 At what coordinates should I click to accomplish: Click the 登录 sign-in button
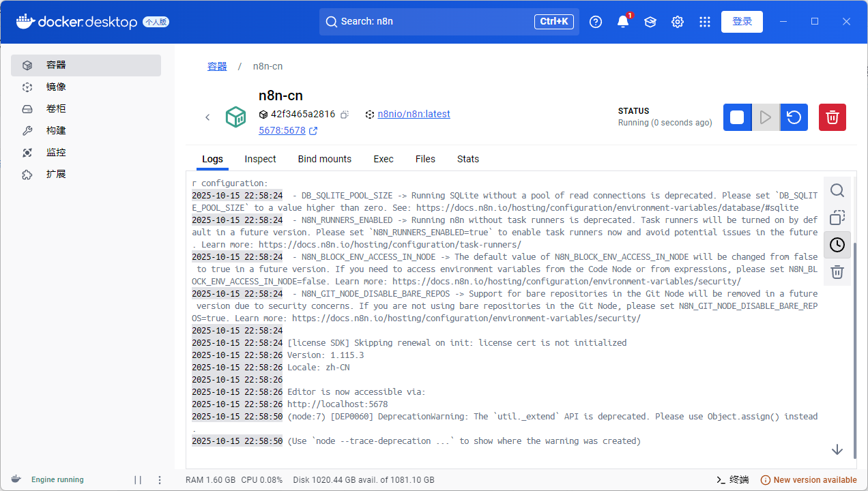[742, 22]
